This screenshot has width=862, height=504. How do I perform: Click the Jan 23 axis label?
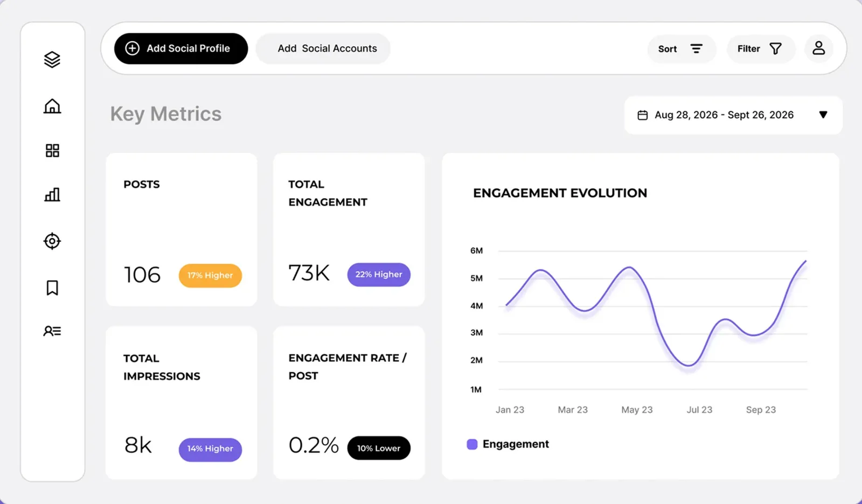point(510,410)
